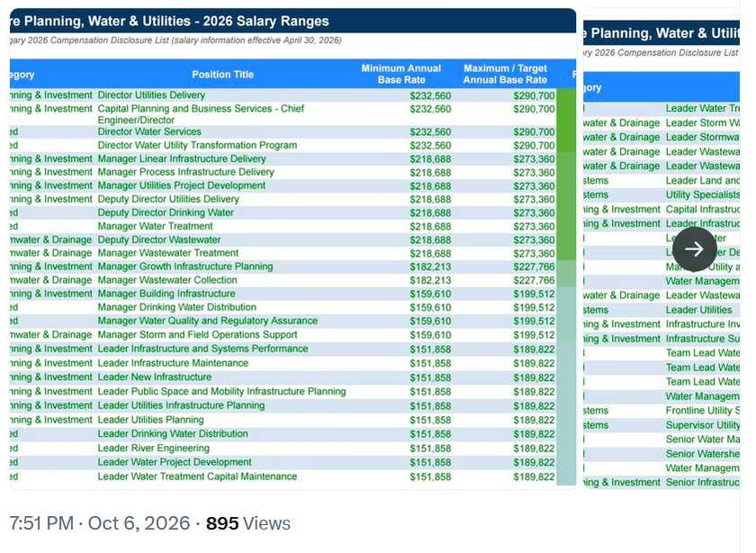Open the 7:51 PM · Oct 6, 2026 timestamp
The height and width of the screenshot is (553, 756).
click(x=100, y=523)
